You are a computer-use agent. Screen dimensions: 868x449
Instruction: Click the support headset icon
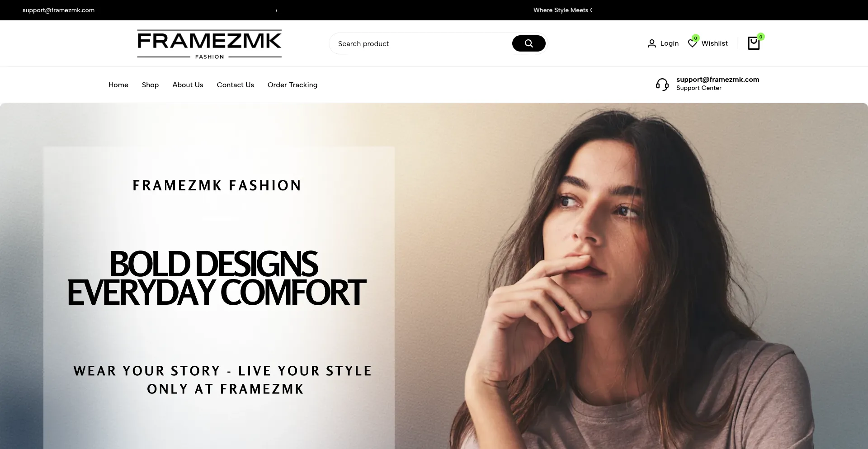[662, 85]
